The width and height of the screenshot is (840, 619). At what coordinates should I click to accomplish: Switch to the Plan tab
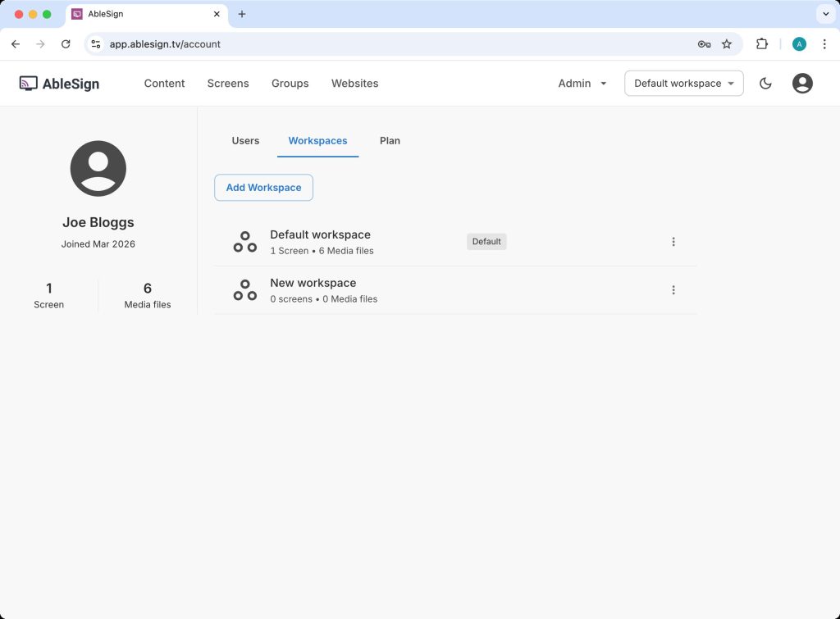pyautogui.click(x=390, y=141)
